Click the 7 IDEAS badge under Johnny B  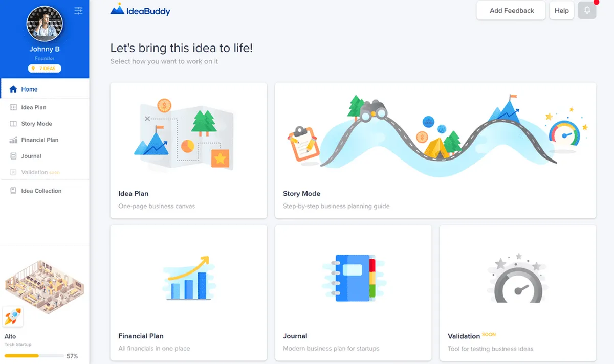(x=45, y=68)
